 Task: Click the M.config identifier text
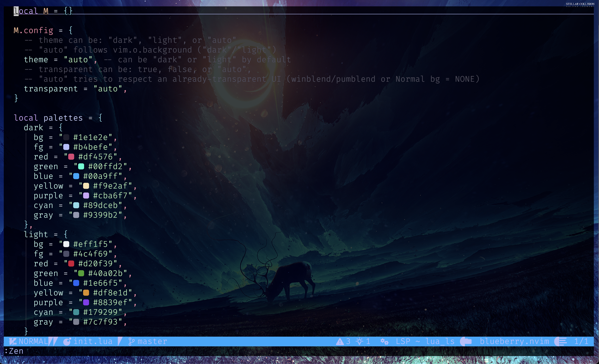(x=33, y=30)
